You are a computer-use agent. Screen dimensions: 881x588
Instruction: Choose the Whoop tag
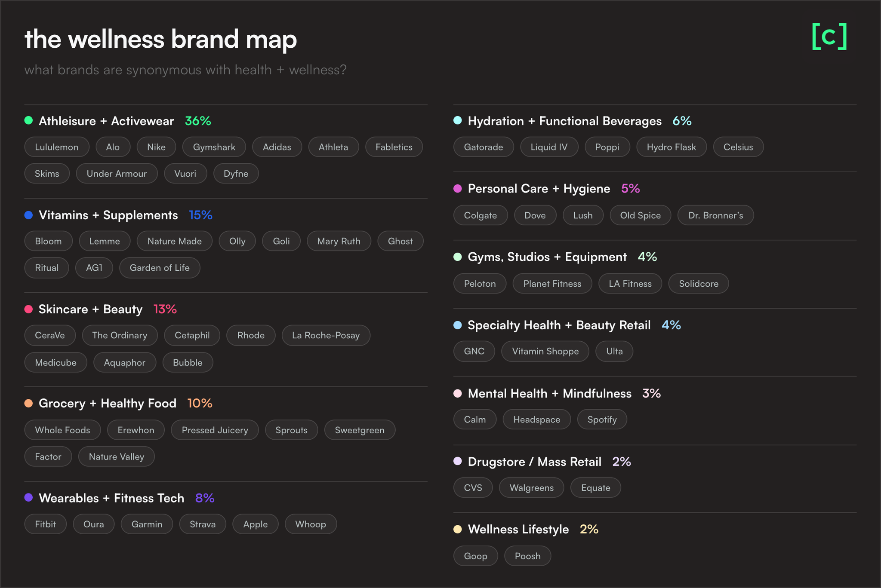[311, 524]
